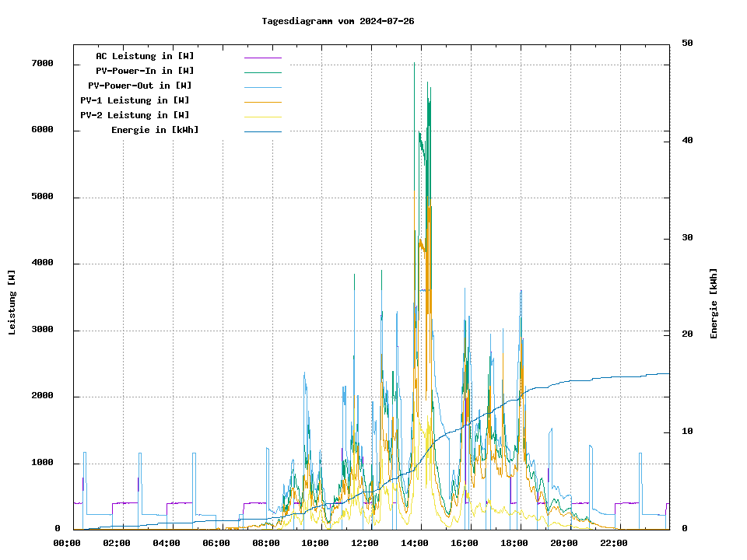Click the right axis title Energie [kWh]
Image resolution: width=747 pixels, height=560 pixels.
(714, 303)
